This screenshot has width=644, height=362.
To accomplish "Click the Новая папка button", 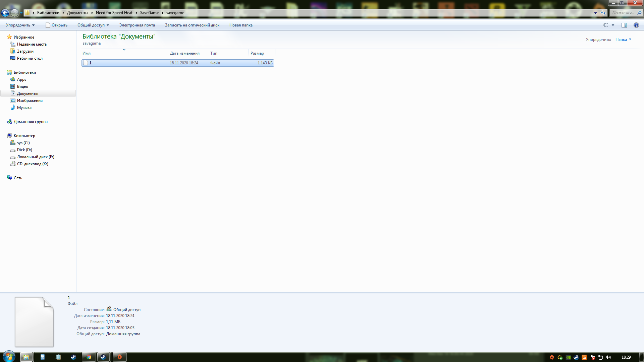I will tap(241, 25).
